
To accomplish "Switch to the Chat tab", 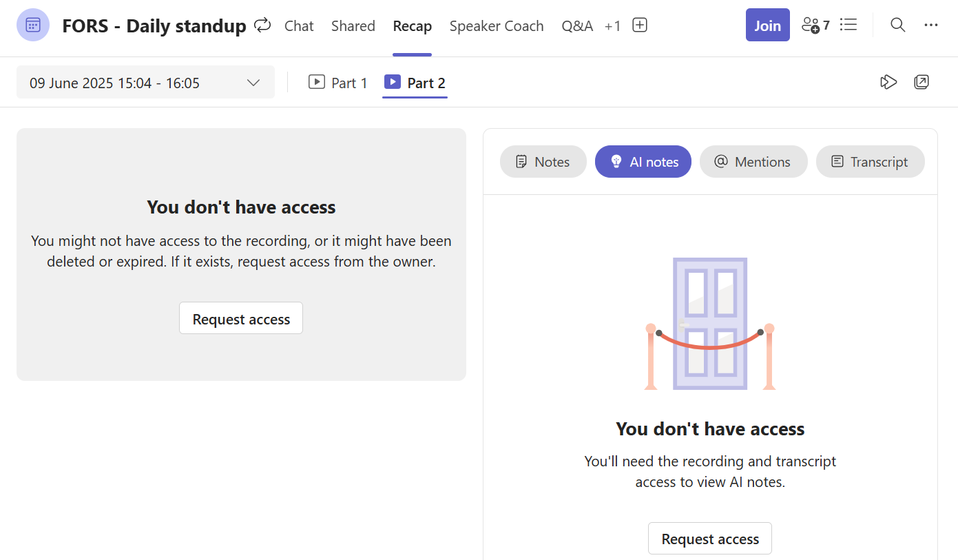I will [299, 26].
